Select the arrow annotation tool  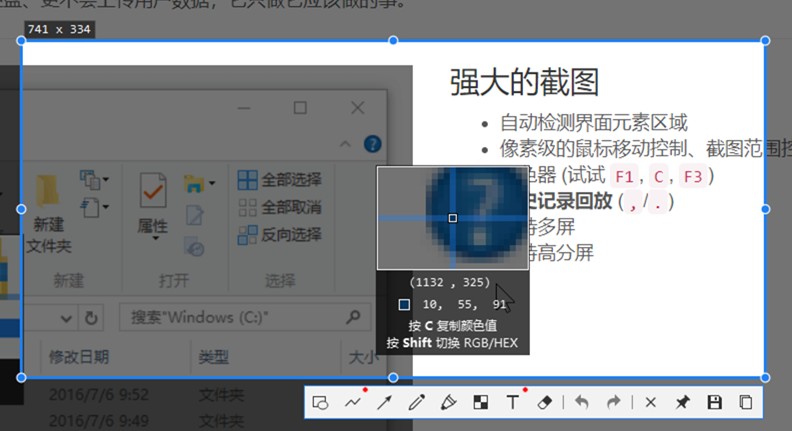click(x=384, y=403)
